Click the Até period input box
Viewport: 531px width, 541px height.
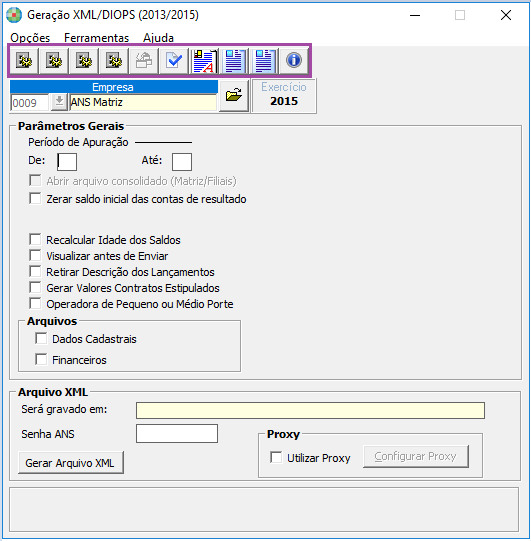click(182, 162)
